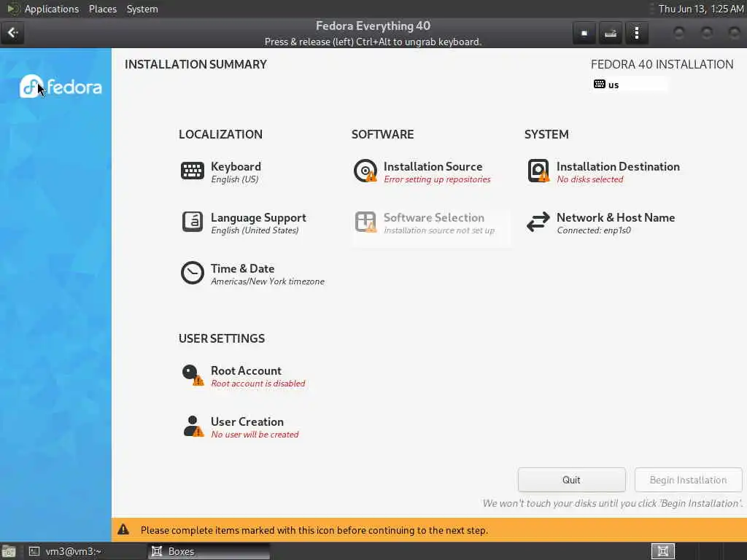
Task: Click the workspace switcher icon at bottom right
Action: (x=662, y=551)
